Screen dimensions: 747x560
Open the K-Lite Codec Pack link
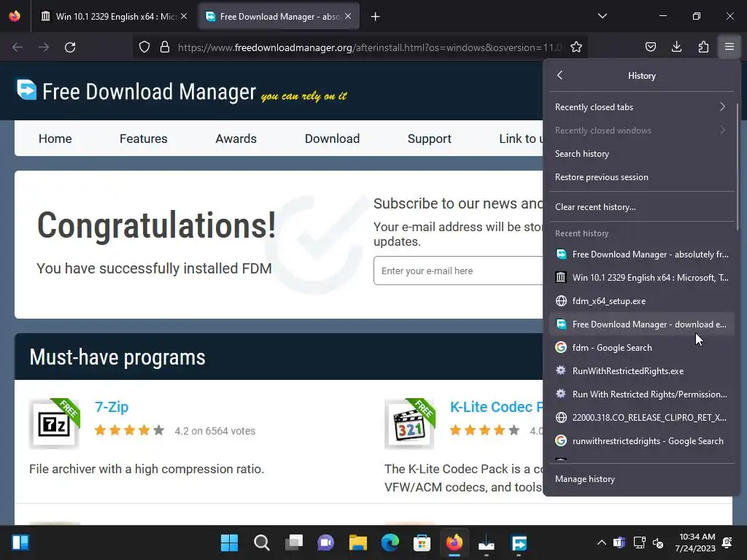(x=496, y=407)
